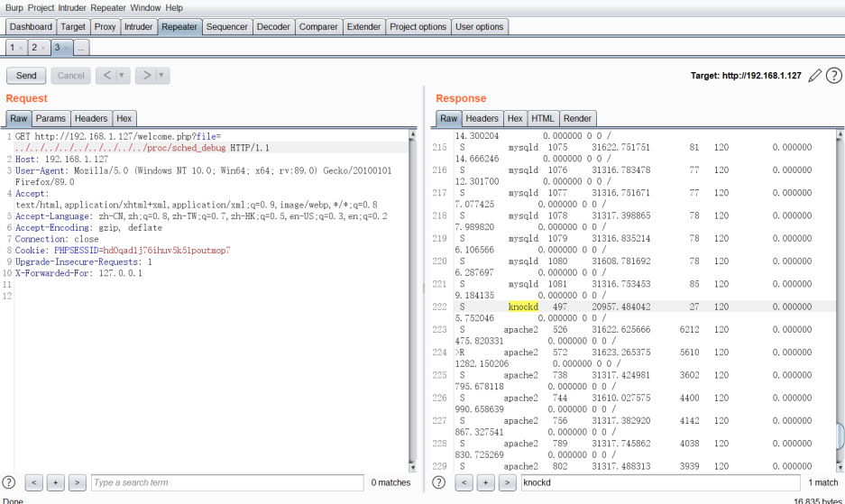Switch to Proxy tab
This screenshot has height=504, width=845.
pyautogui.click(x=106, y=26)
